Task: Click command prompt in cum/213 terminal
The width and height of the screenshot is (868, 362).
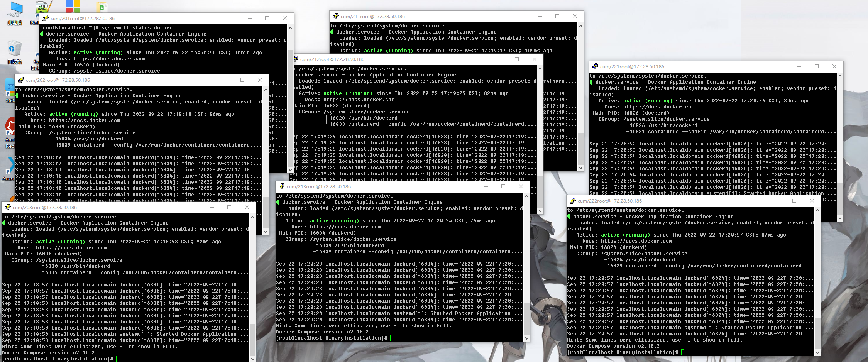Action: (x=392, y=338)
